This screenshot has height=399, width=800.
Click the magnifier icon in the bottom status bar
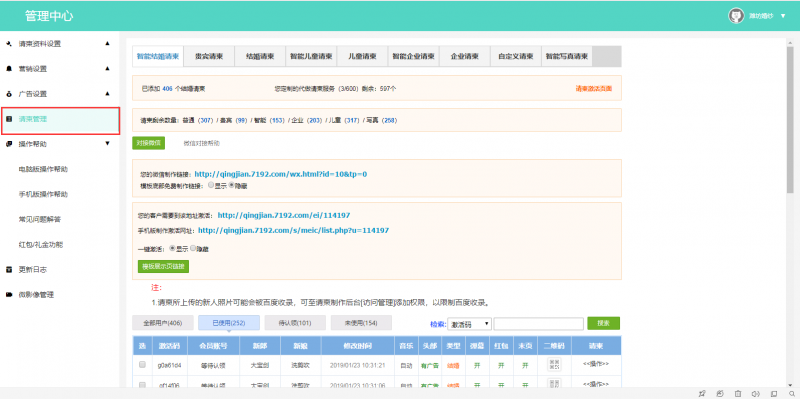coord(791,393)
